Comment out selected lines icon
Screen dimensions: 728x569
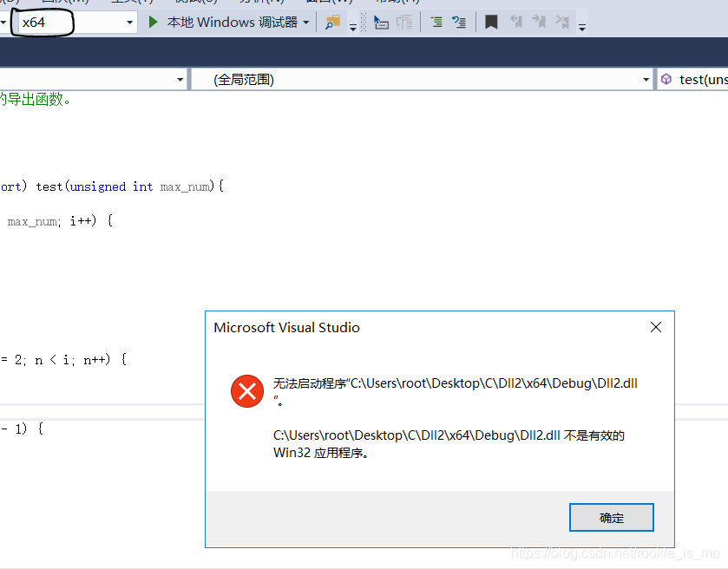tap(436, 22)
